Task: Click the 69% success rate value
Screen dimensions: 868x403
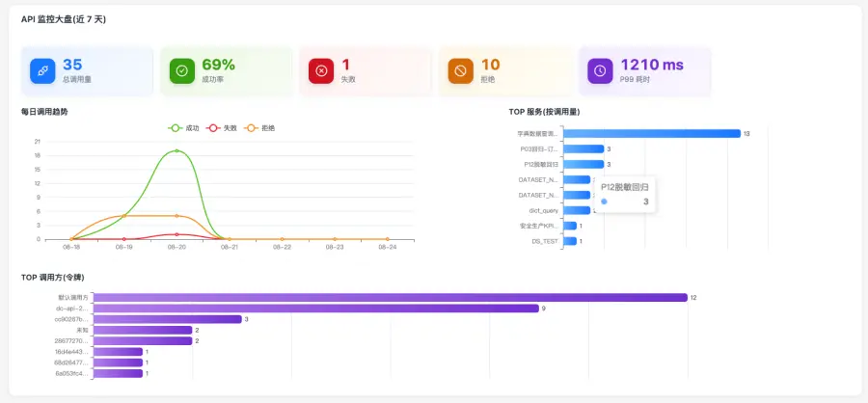Action: (220, 65)
